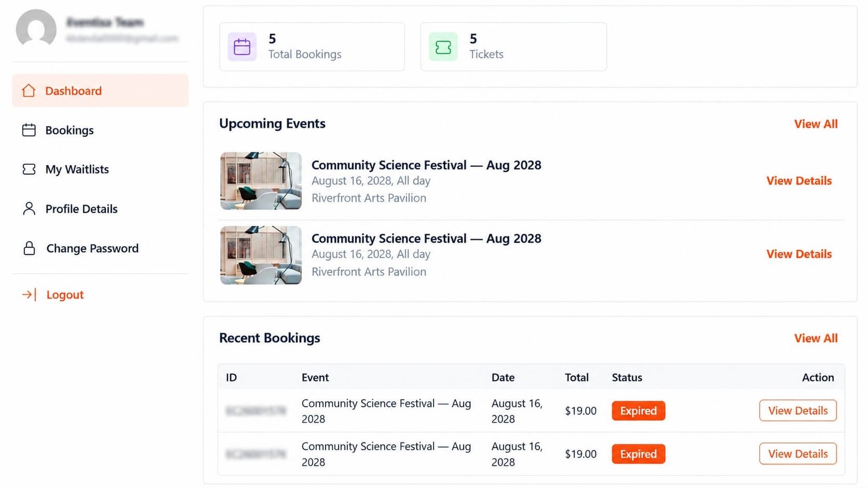Click the Status column header
This screenshot has height=488, width=868.
pyautogui.click(x=627, y=377)
